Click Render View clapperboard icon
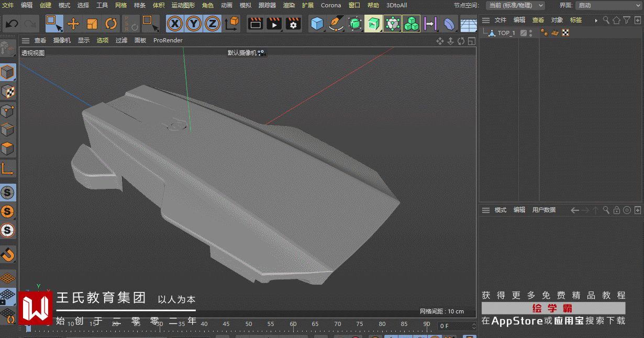644x338 pixels. (x=255, y=24)
